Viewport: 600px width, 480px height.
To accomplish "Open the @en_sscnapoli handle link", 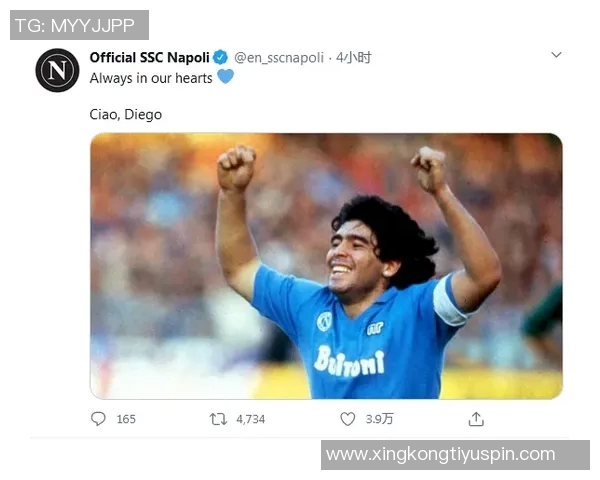I will point(279,58).
